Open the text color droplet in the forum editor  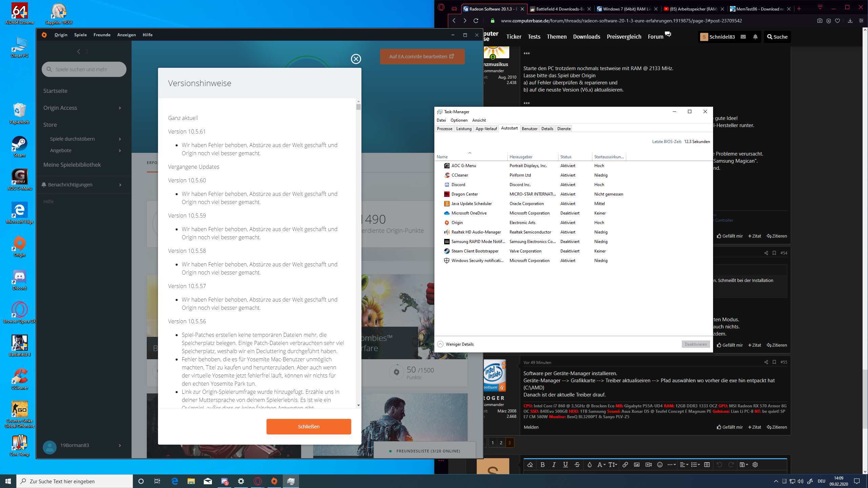pyautogui.click(x=590, y=465)
